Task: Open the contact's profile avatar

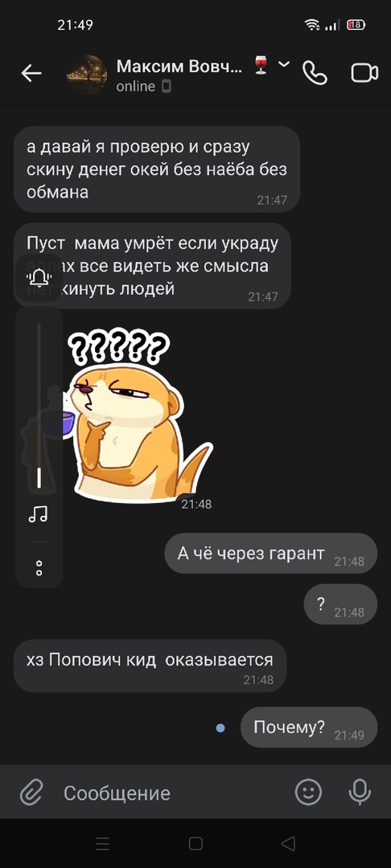Action: pyautogui.click(x=87, y=74)
